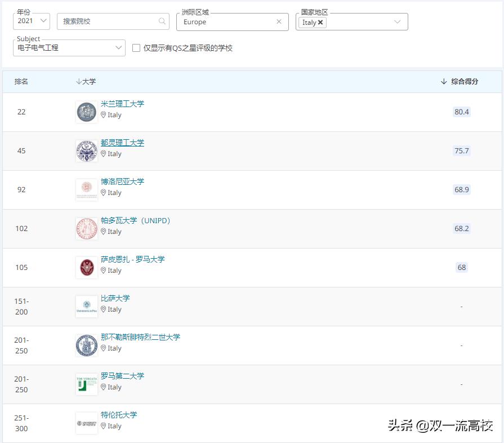Click the 罗马第二大学 green logo
The image size is (504, 443).
86,383
